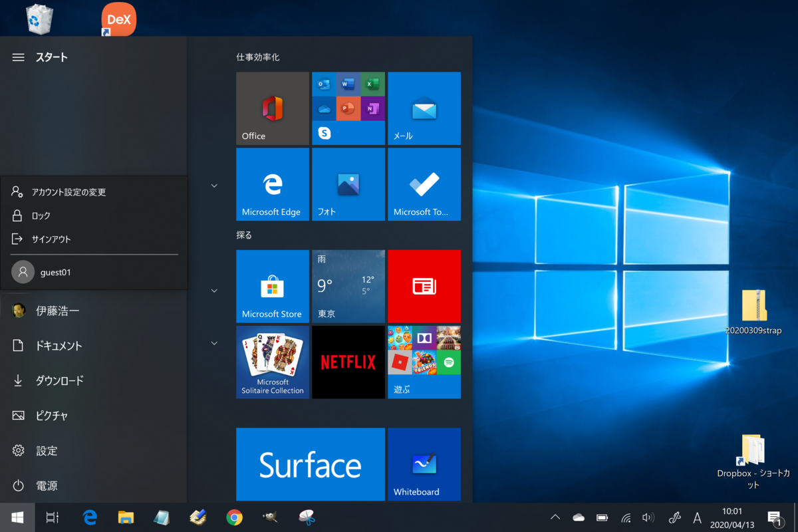Open File Explorer from the taskbar
The width and height of the screenshot is (798, 532).
[x=126, y=517]
